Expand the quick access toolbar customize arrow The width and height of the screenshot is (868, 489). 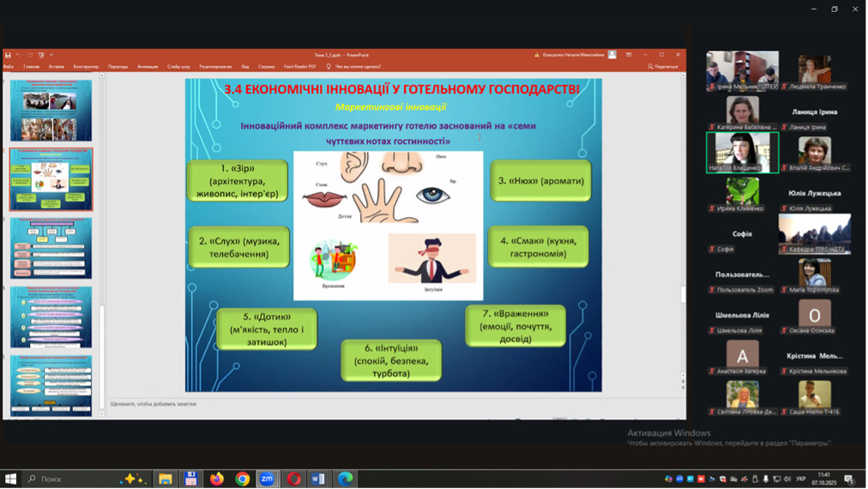[x=51, y=55]
